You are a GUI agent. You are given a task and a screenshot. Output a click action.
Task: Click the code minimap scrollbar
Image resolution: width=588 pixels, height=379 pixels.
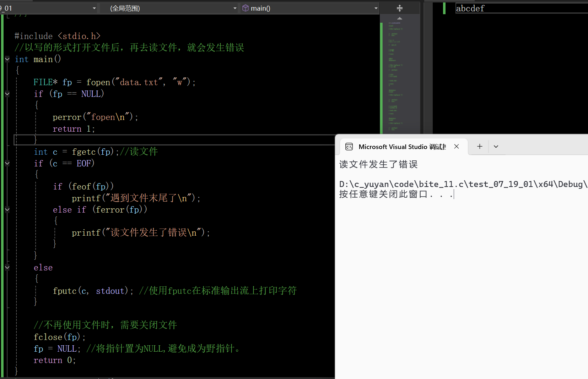coord(400,78)
